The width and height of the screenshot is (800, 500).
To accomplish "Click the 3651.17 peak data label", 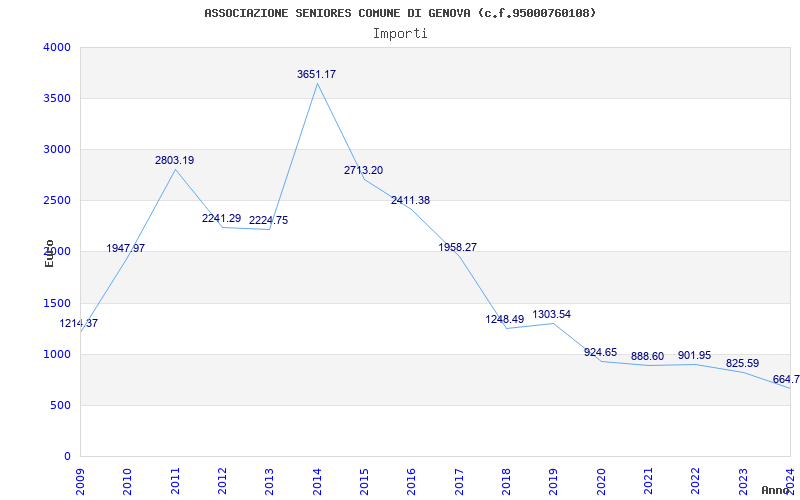I will click(316, 75).
